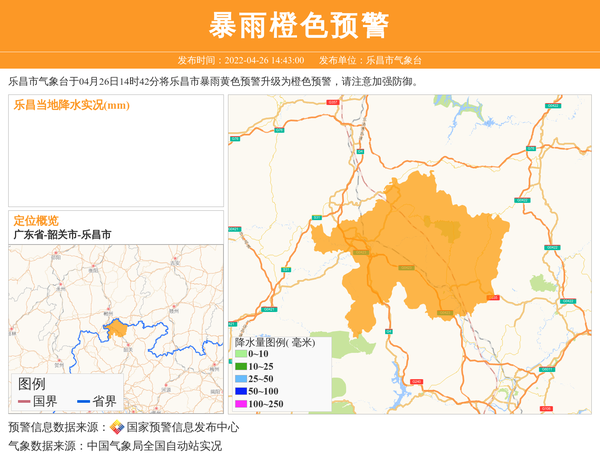600x471 pixels.
Task: Click the red 国界 legend line
Action: tap(24, 402)
